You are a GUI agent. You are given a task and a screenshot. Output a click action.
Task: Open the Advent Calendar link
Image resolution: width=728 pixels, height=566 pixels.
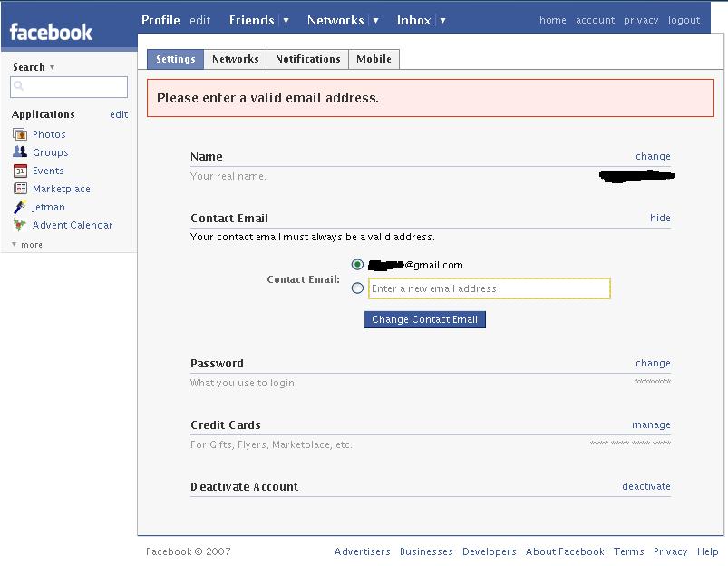point(73,225)
